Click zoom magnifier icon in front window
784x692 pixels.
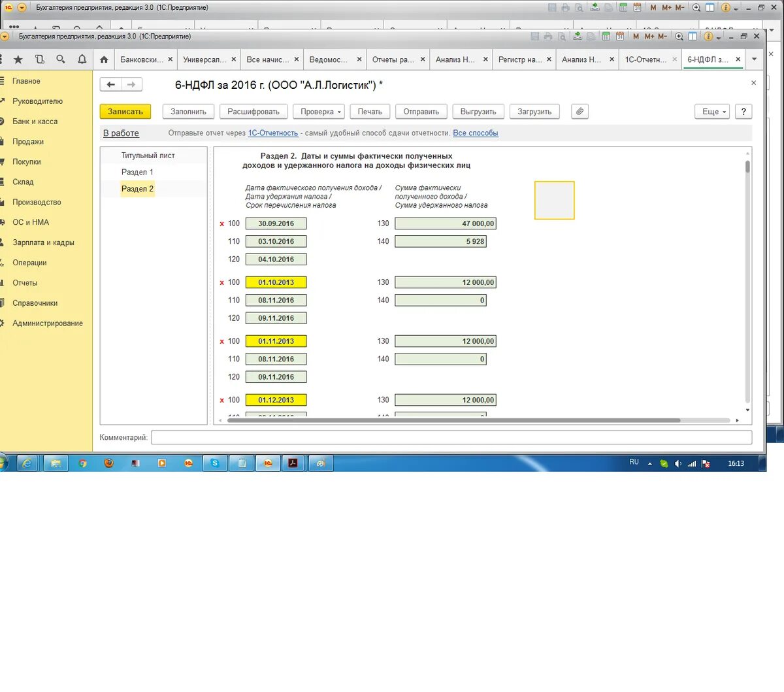coord(679,37)
